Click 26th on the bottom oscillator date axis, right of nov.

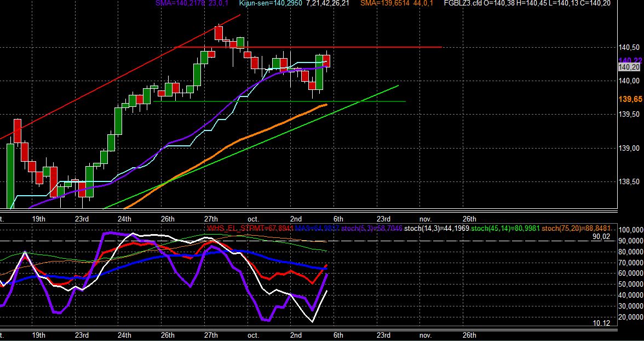(469, 335)
